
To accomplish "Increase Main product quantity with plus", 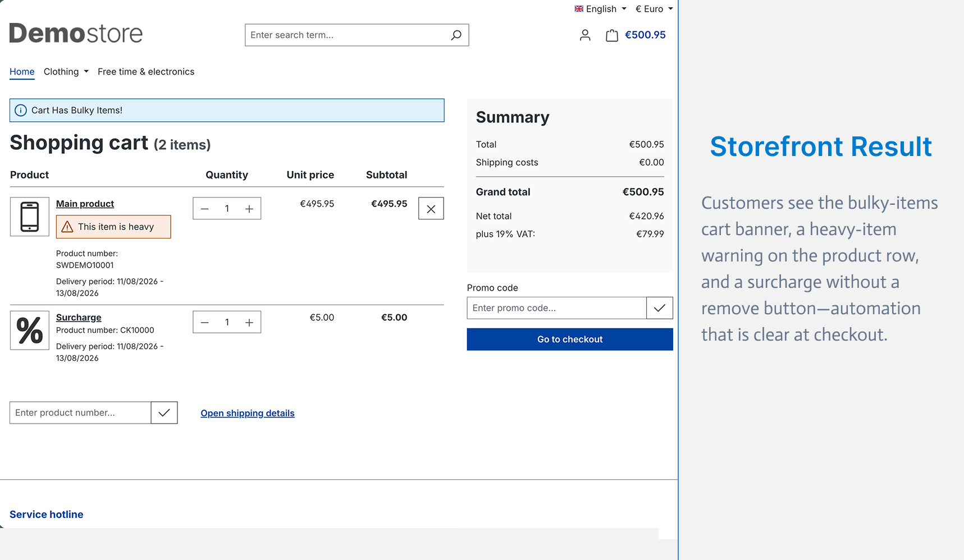I will [x=249, y=209].
